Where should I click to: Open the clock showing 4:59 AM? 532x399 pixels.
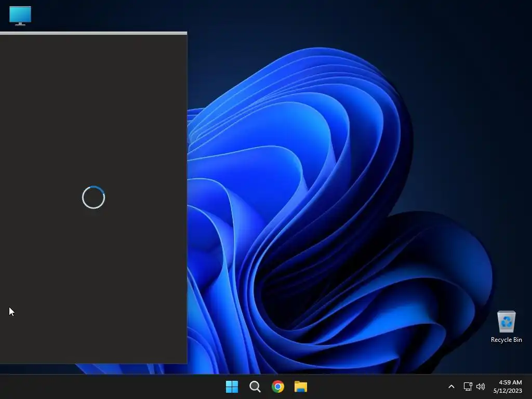(x=510, y=382)
